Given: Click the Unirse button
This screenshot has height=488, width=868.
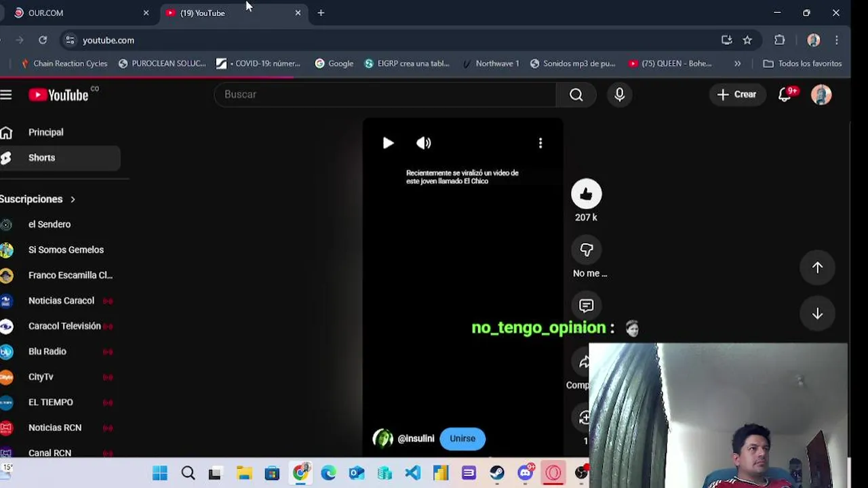Looking at the screenshot, I should 462,439.
